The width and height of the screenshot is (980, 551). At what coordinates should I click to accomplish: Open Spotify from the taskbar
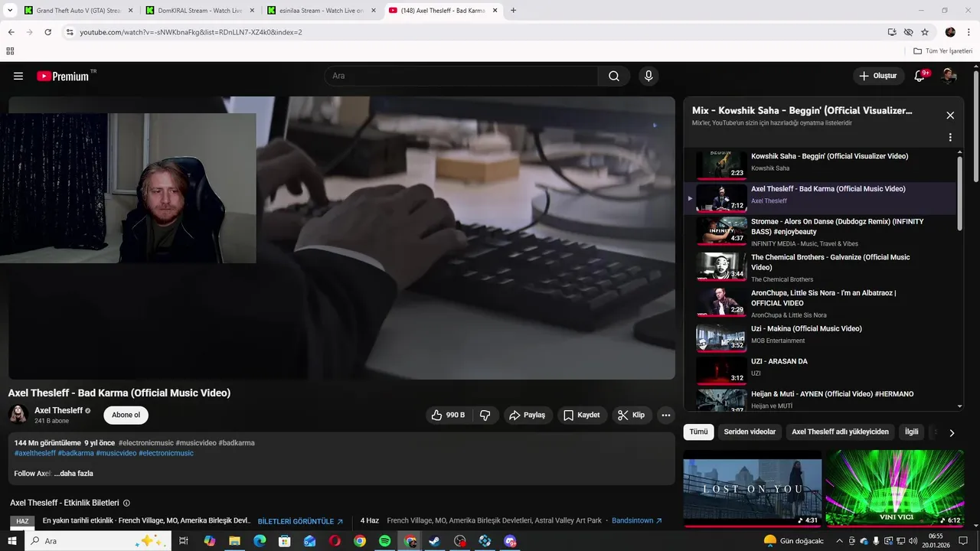click(385, 541)
